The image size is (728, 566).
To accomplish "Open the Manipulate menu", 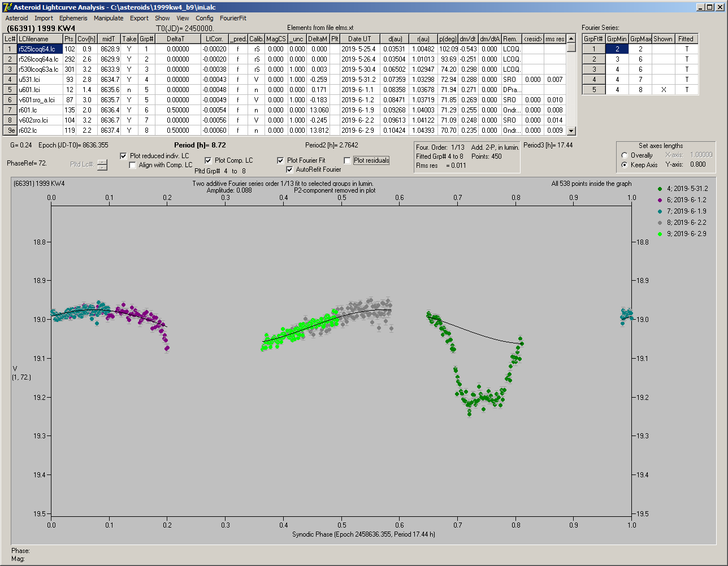I will point(109,18).
